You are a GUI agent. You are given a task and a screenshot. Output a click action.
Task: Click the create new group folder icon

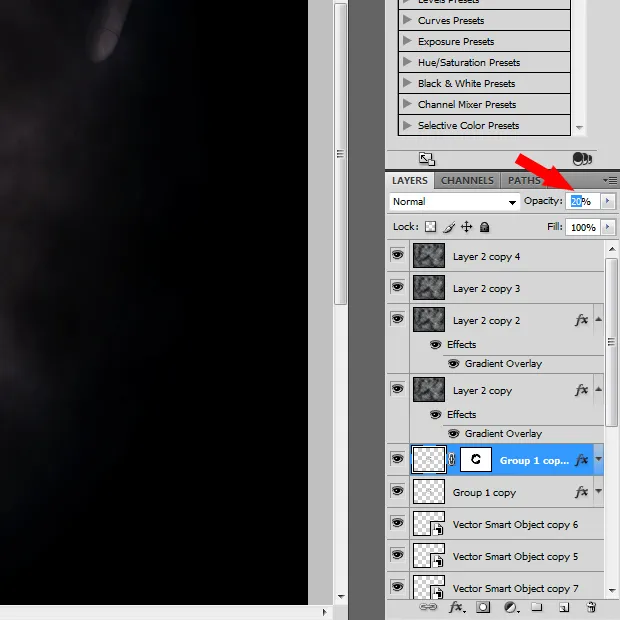(537, 607)
